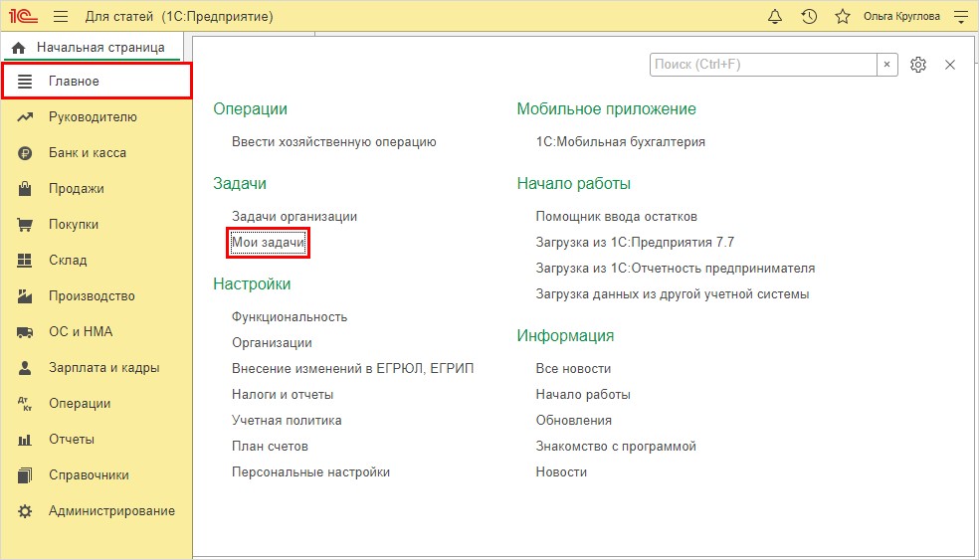Close the Главное menu panel

click(950, 65)
